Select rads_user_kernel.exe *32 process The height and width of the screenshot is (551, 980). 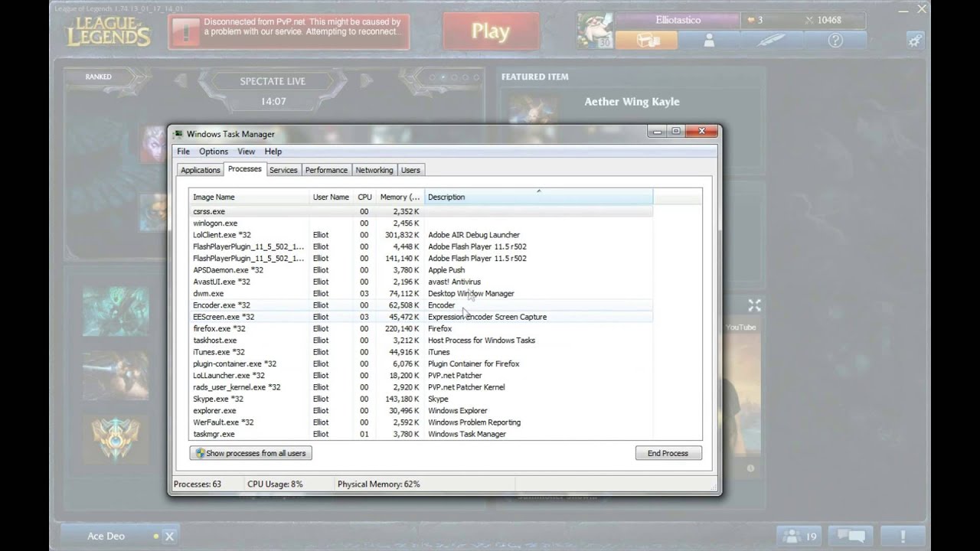(421, 387)
